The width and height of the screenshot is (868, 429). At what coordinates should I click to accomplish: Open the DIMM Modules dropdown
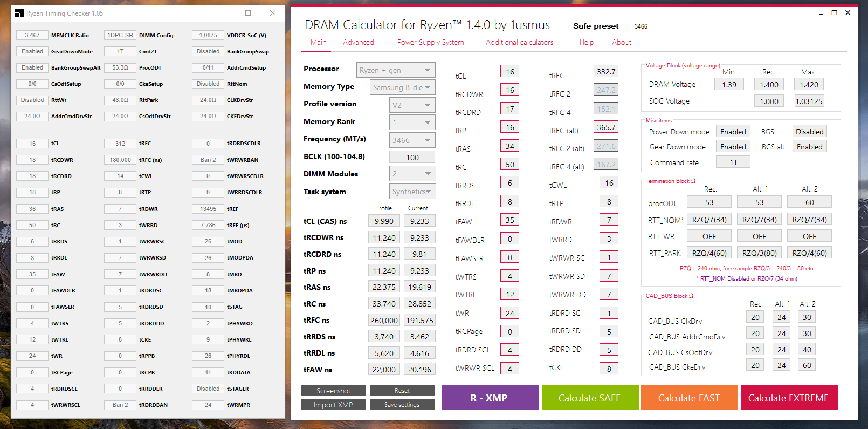click(x=412, y=174)
